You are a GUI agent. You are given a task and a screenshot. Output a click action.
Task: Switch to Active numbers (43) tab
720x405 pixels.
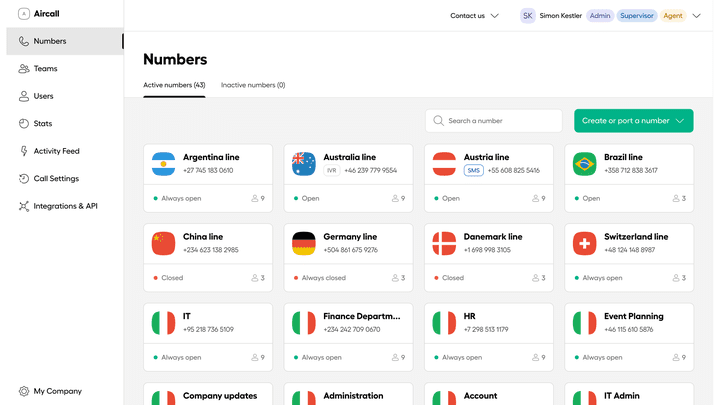pyautogui.click(x=174, y=85)
